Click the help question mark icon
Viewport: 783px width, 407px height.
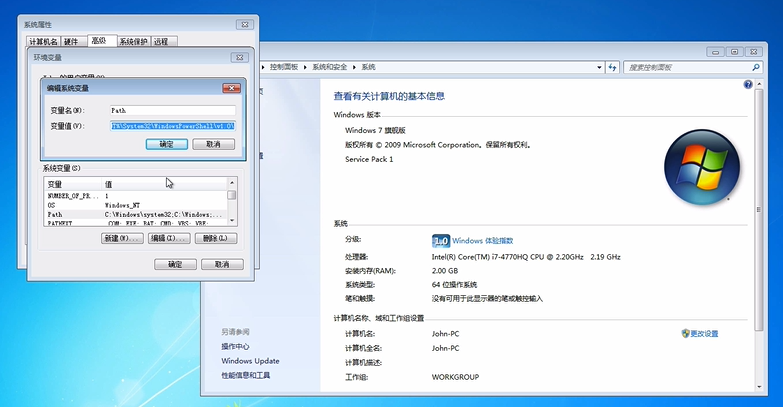click(x=748, y=84)
